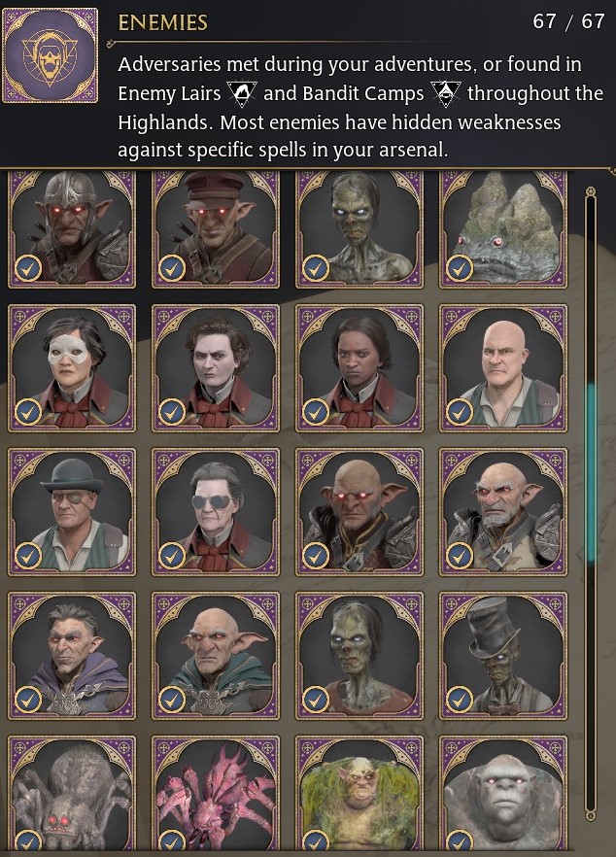
Task: Open the top-hat Inferius enemy card
Action: [503, 656]
